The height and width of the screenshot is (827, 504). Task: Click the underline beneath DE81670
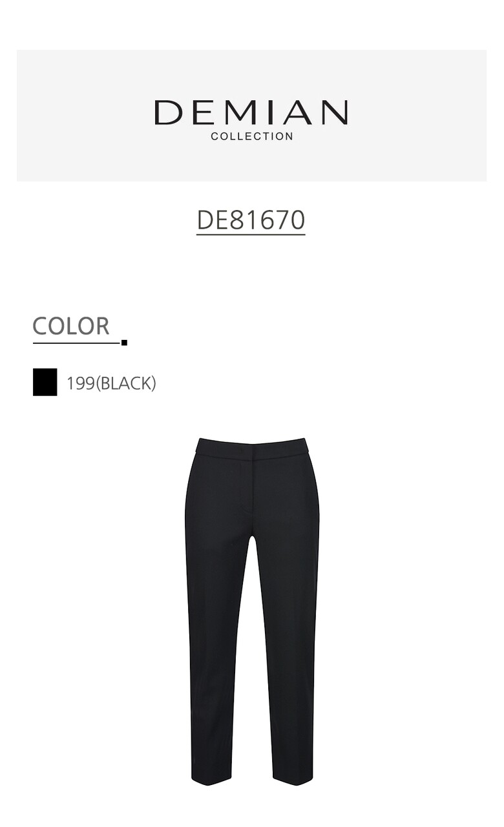[251, 235]
